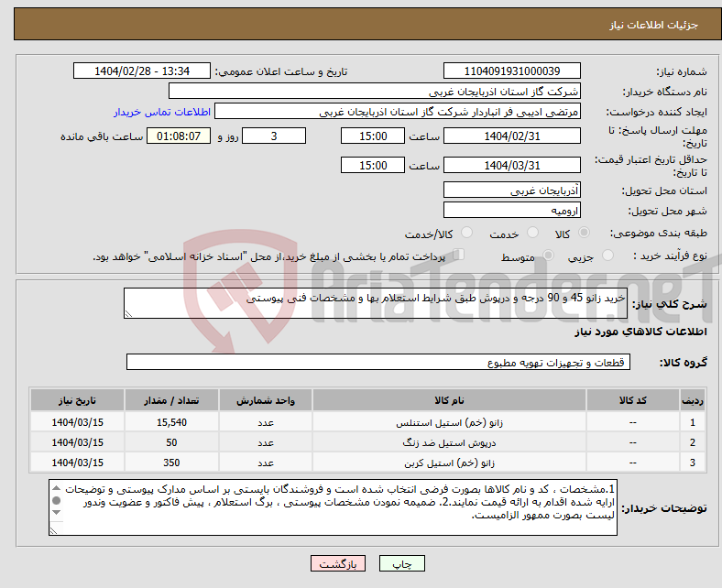The height and width of the screenshot is (588, 722).
Task: Click the واحد شمارش column header
Action: coord(266,400)
